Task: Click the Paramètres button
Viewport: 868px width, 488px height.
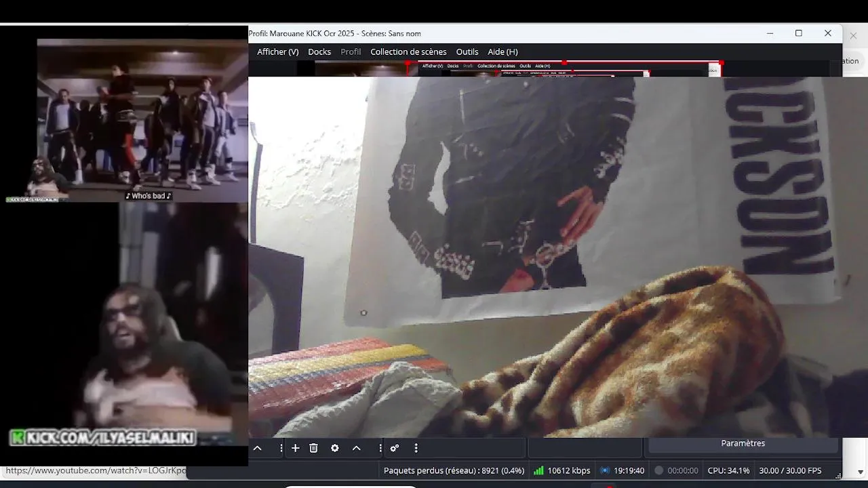Action: [743, 443]
